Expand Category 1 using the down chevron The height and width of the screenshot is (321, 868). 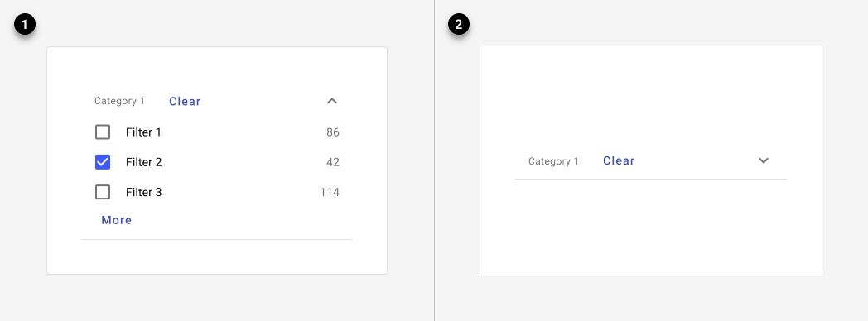[764, 160]
